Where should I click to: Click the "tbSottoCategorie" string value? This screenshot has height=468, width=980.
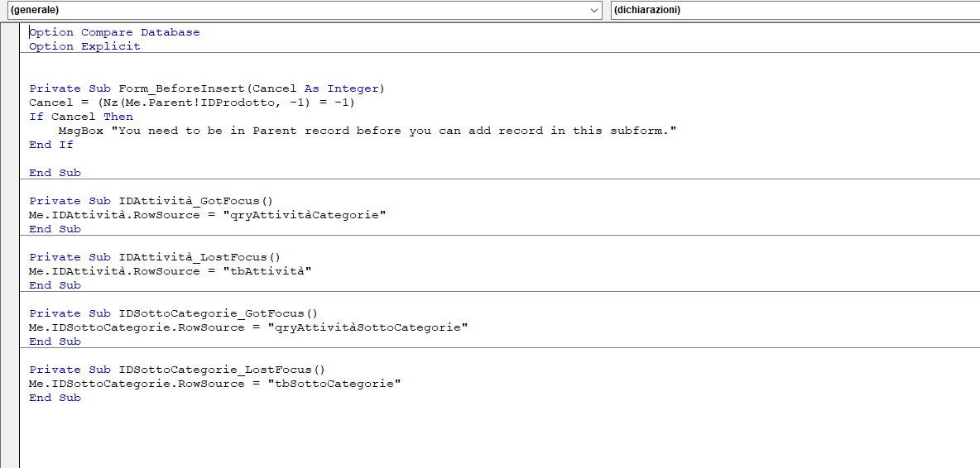click(x=334, y=384)
